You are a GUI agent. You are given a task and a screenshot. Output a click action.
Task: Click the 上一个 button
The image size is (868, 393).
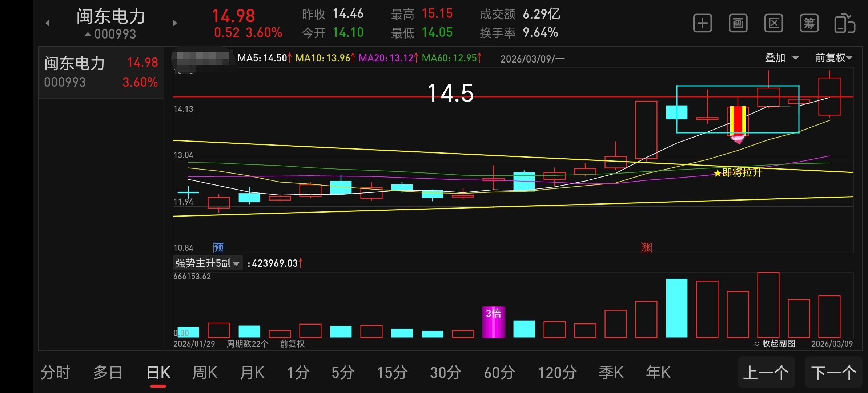(766, 373)
